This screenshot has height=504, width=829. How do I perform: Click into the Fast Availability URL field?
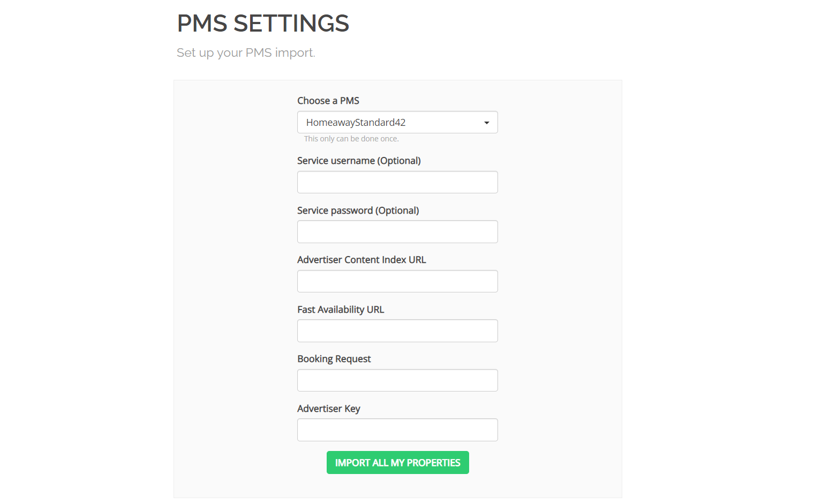point(397,330)
